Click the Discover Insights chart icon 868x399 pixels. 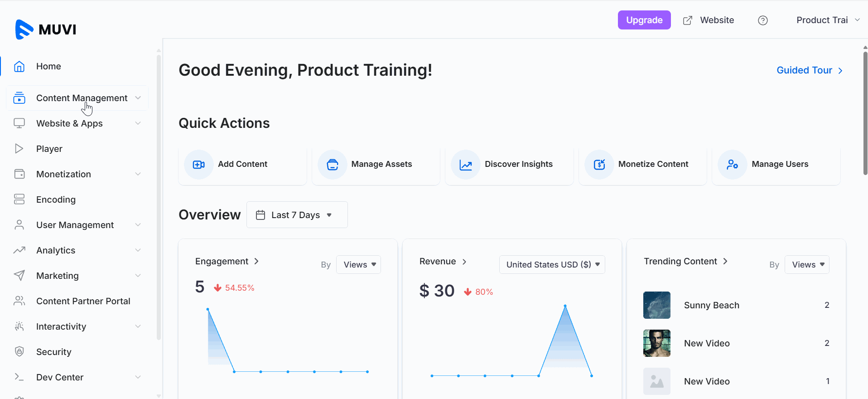(465, 165)
